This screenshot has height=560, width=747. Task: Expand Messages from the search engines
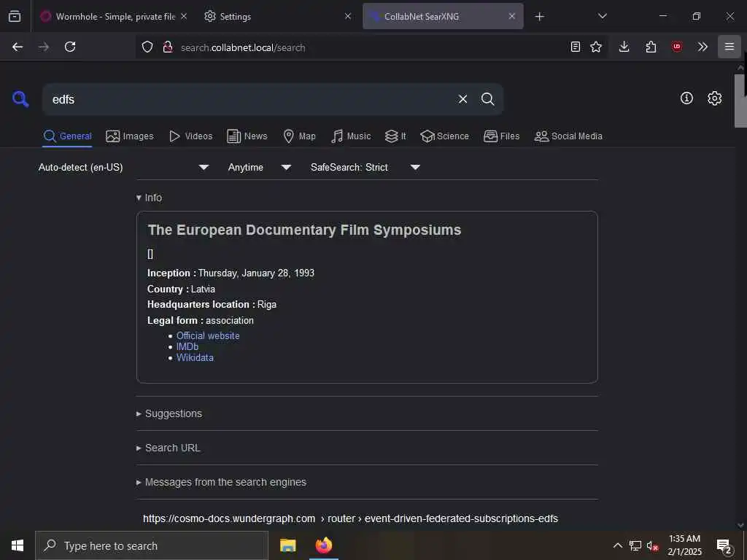[x=221, y=482]
